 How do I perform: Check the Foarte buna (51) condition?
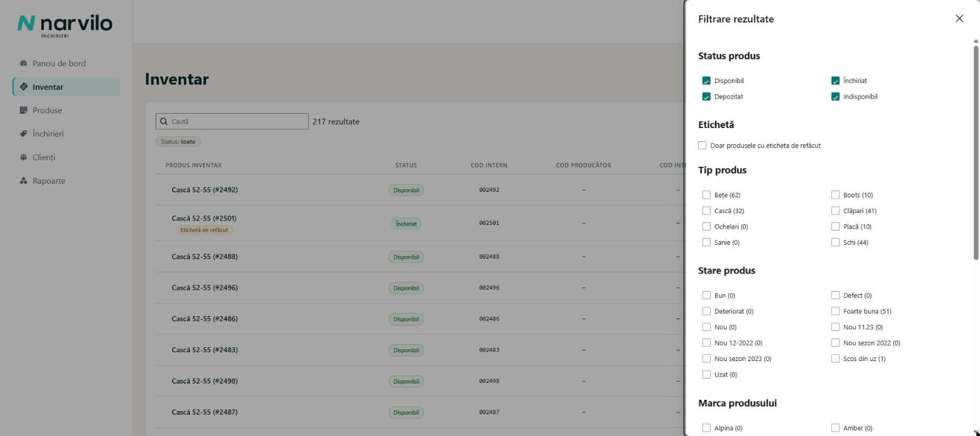click(835, 311)
